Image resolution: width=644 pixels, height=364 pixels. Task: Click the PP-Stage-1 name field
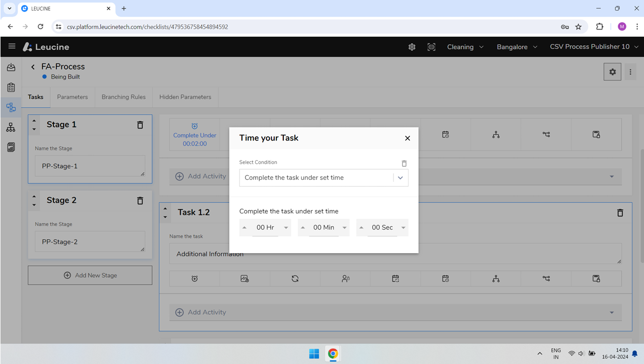[90, 166]
